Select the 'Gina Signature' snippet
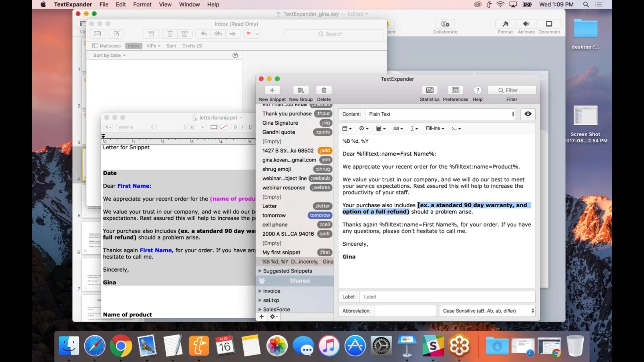This screenshot has width=644, height=362. [x=295, y=123]
